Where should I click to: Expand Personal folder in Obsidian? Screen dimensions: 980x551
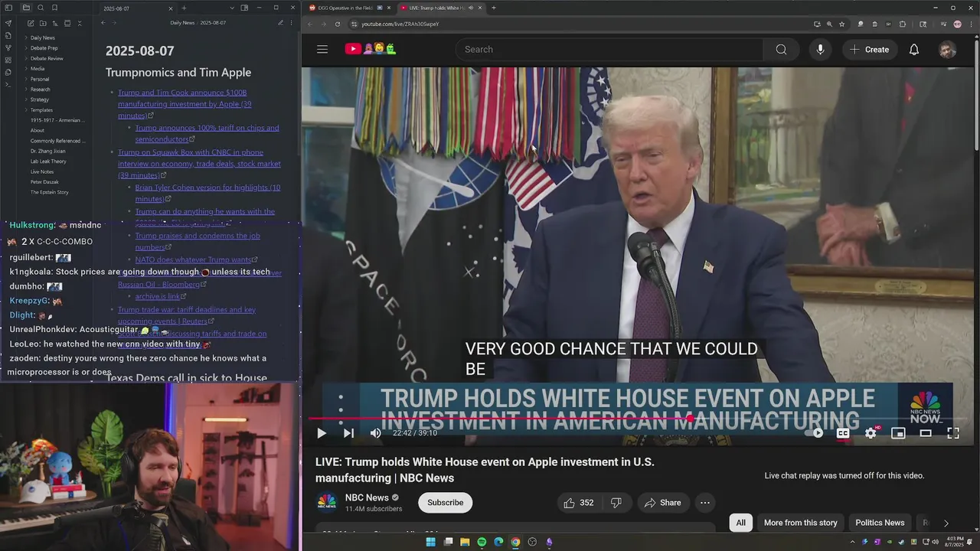coord(39,79)
